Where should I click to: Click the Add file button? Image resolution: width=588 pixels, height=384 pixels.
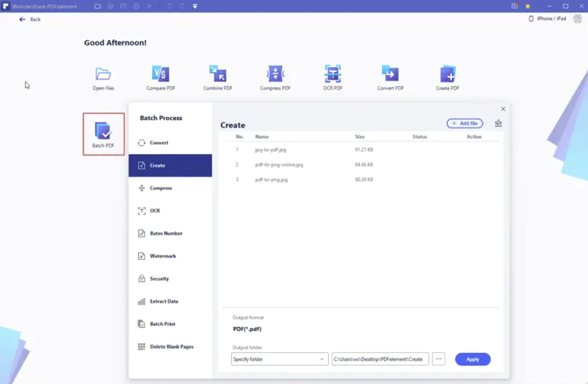click(465, 123)
